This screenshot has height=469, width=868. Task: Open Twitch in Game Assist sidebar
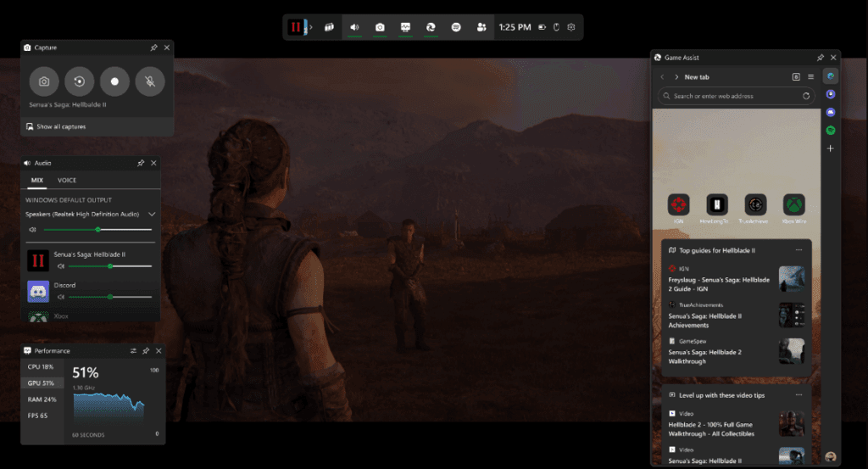831,94
